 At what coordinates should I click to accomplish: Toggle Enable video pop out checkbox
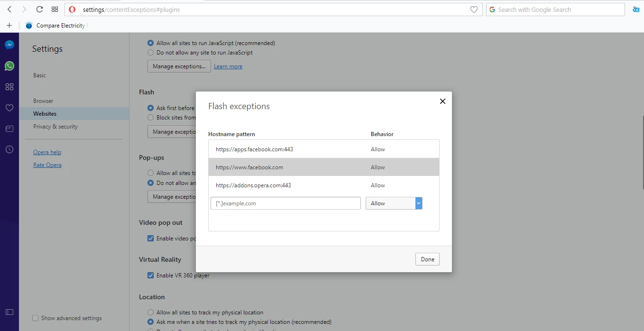[151, 239]
